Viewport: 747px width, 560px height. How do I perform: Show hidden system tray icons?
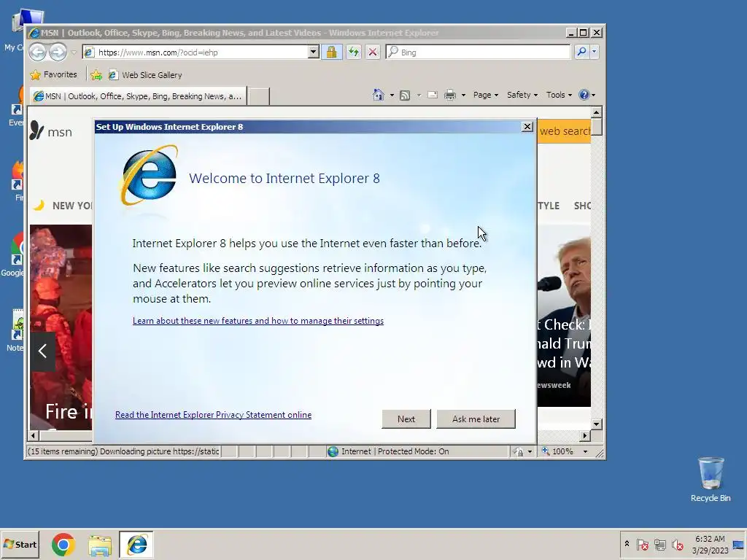627,544
